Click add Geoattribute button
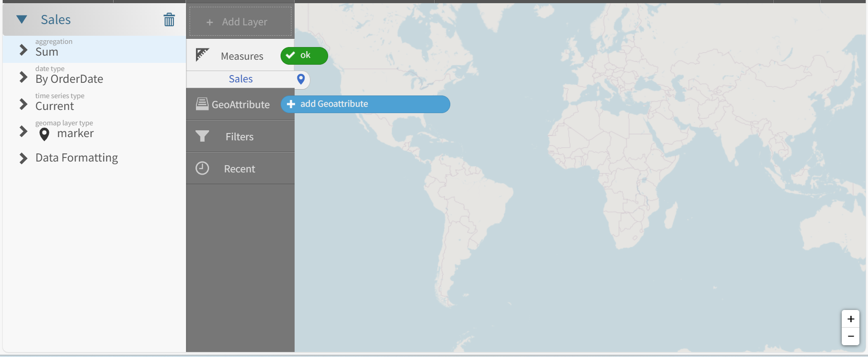Image resolution: width=868 pixels, height=357 pixels. pos(365,104)
